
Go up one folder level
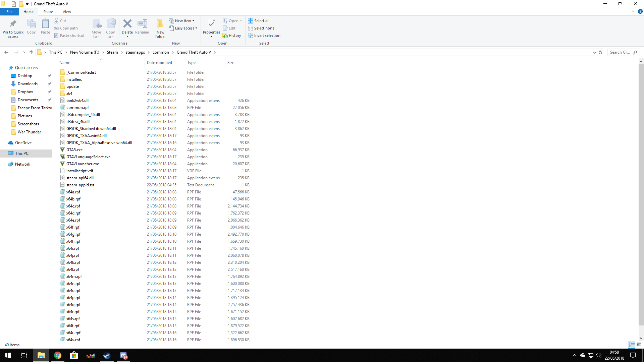[31, 52]
